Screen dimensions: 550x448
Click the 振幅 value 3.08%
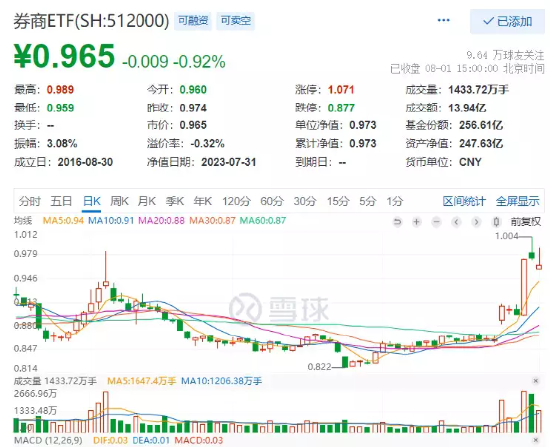62,143
